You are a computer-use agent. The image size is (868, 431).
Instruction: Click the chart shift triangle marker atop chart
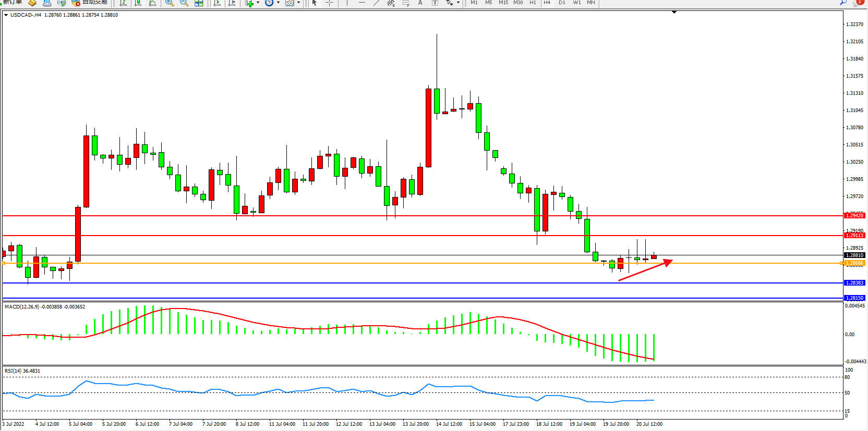[674, 12]
